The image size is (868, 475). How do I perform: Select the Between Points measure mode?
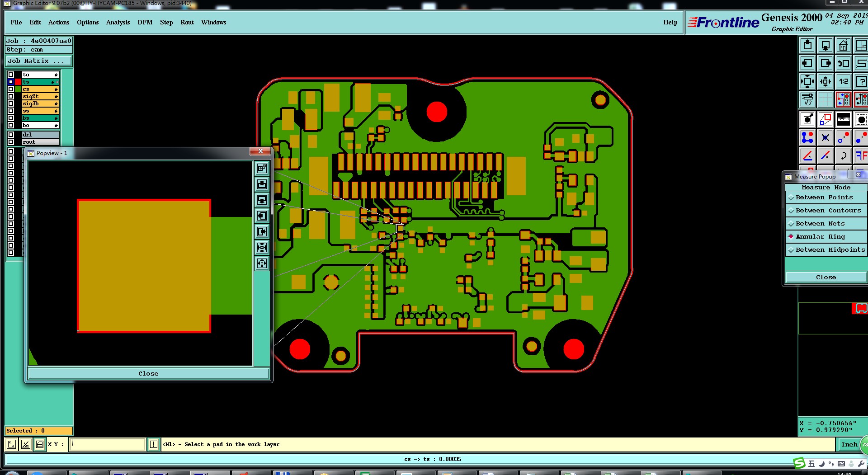click(826, 198)
